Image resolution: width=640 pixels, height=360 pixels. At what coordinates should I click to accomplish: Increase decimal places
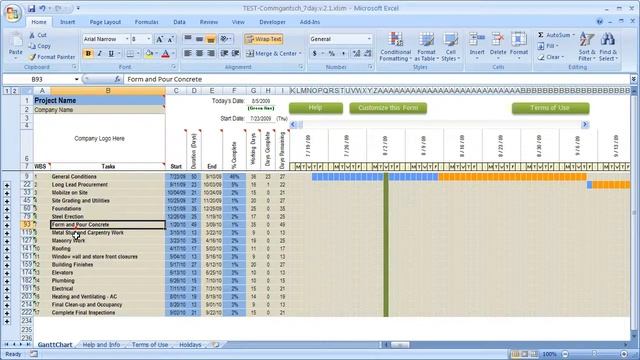(356, 53)
